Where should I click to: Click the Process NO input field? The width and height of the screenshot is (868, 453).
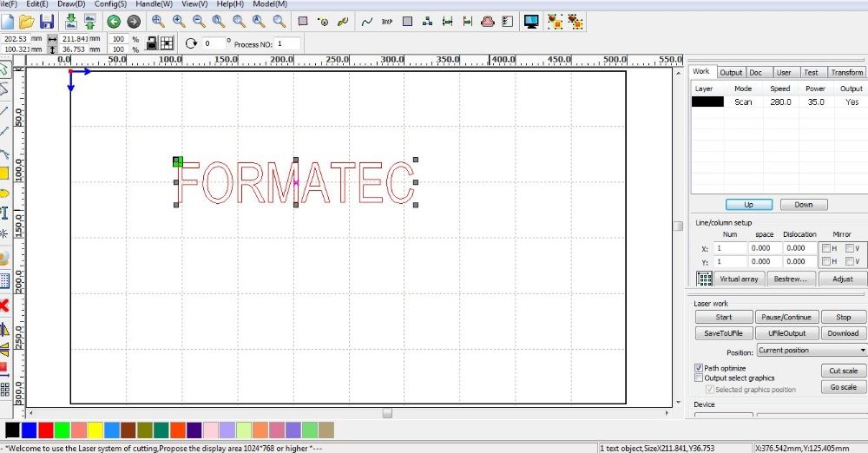click(x=288, y=43)
